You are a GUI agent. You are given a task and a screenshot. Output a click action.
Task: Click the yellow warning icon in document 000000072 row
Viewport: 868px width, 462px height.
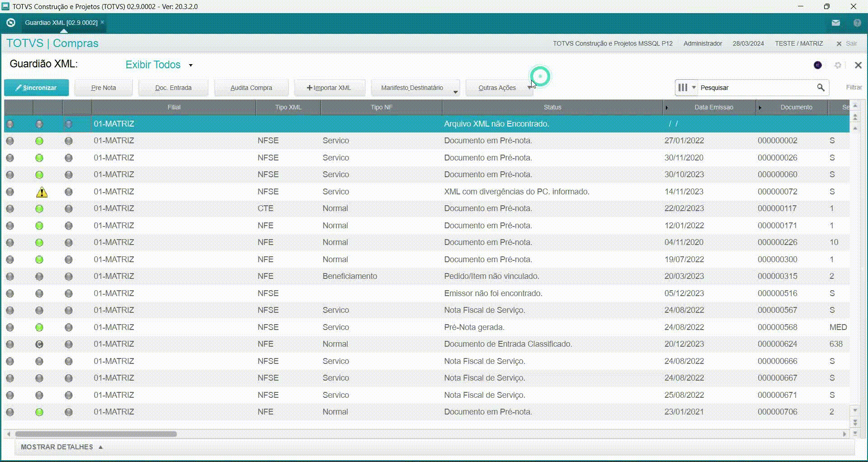pyautogui.click(x=42, y=192)
